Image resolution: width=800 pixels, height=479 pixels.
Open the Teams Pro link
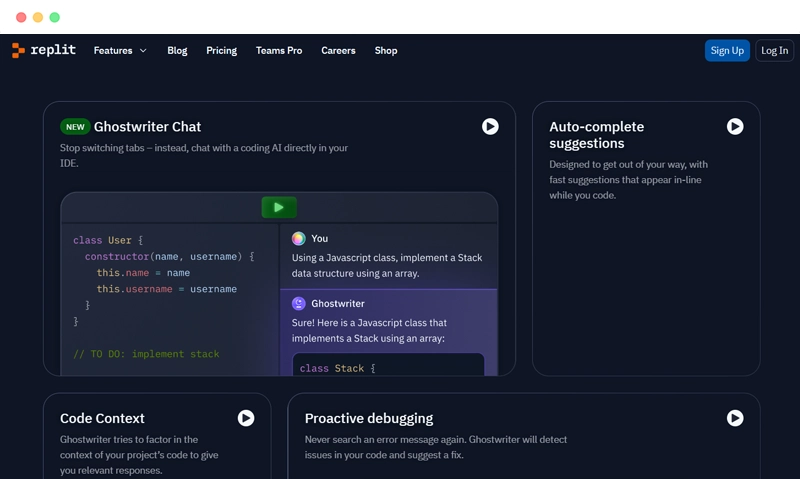click(x=279, y=51)
